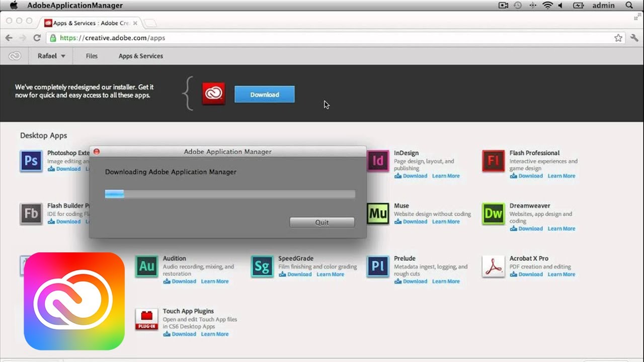Screen dimensions: 644x362
Task: Click the Prelude Pl app icon
Action: pos(378,266)
